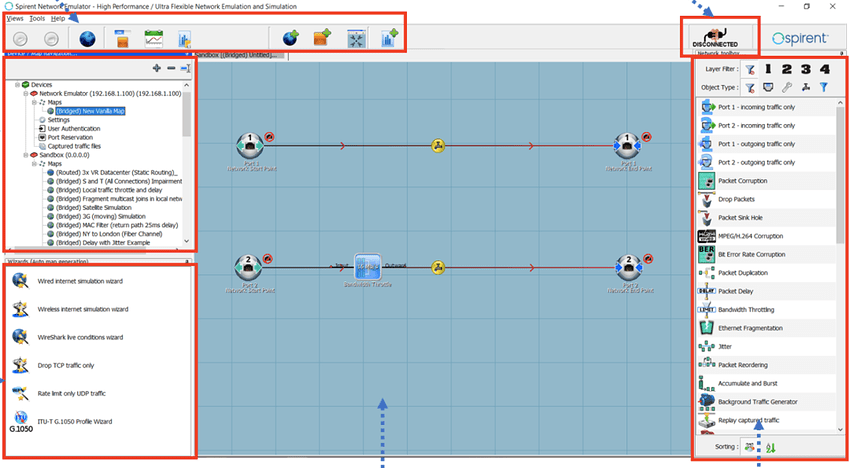Select the Port 1 Network Start Point node
The height and width of the screenshot is (468, 850).
(250, 145)
